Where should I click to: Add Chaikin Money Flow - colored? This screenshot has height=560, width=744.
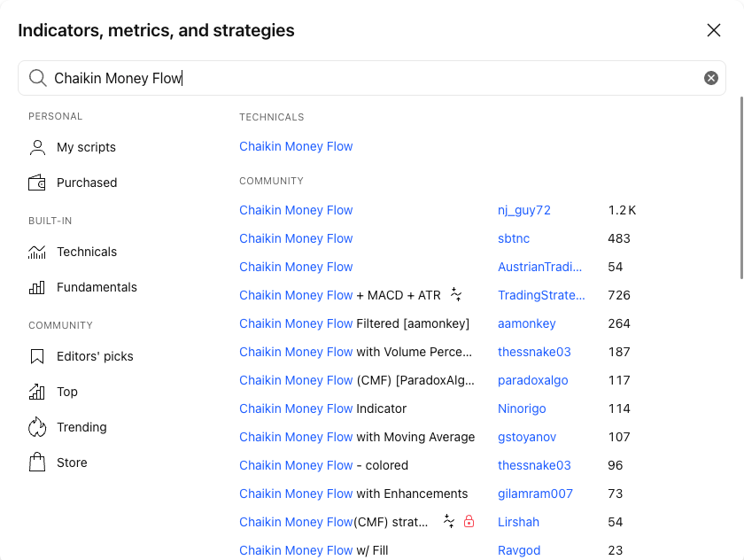pyautogui.click(x=323, y=465)
